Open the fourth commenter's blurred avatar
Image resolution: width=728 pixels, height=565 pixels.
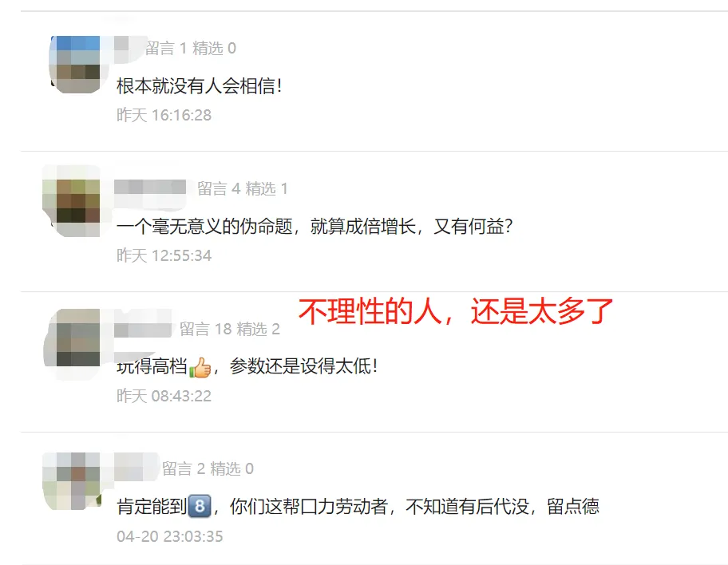coord(72,481)
